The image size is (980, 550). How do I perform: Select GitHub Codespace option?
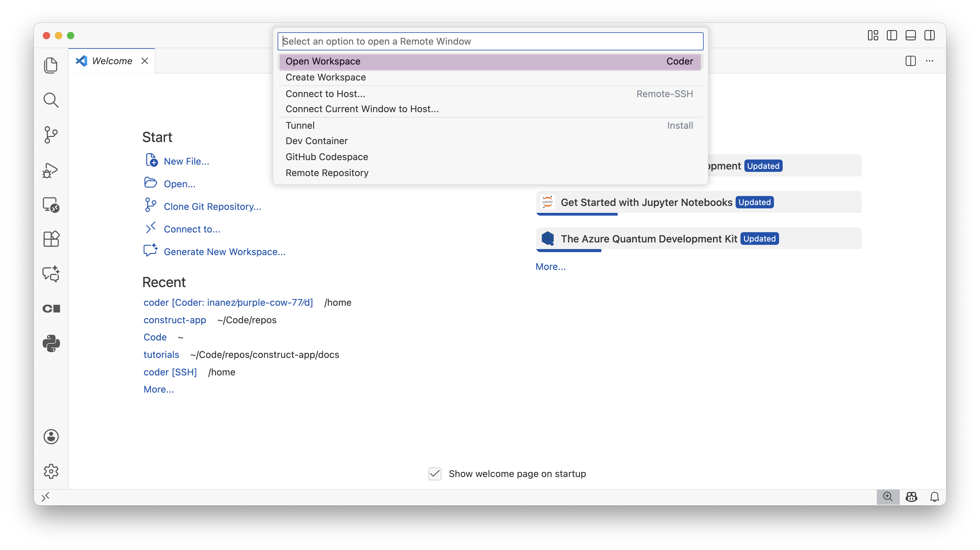pyautogui.click(x=490, y=157)
